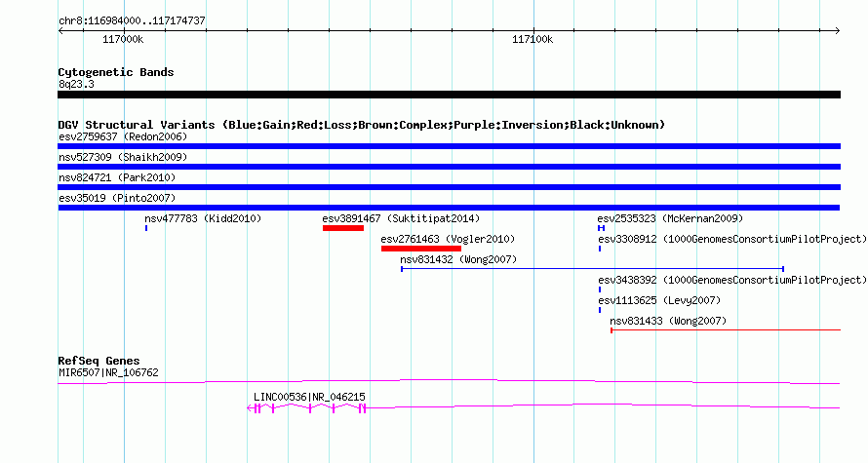Open label esv2759637 (Redon2006)
The height and width of the screenshot is (463, 868).
(123, 136)
